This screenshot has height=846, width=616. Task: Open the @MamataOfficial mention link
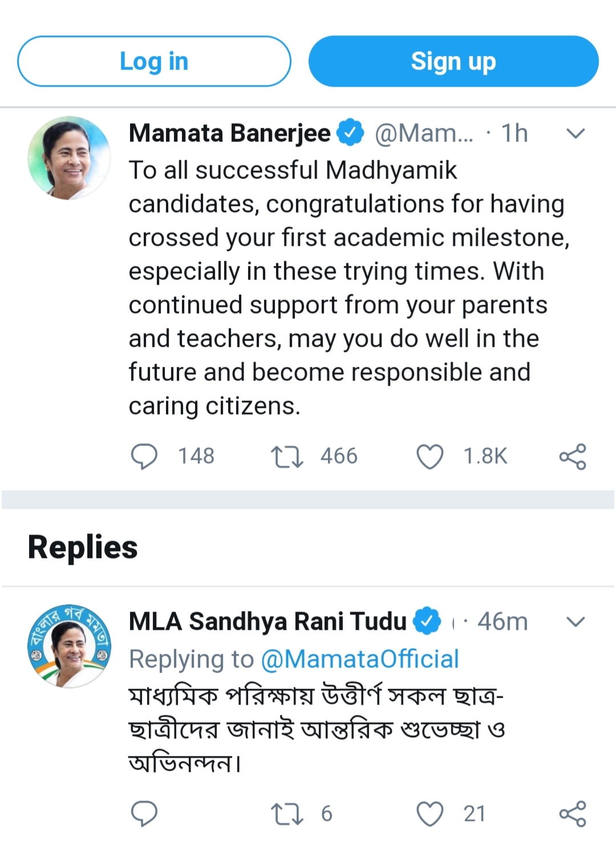pyautogui.click(x=360, y=659)
